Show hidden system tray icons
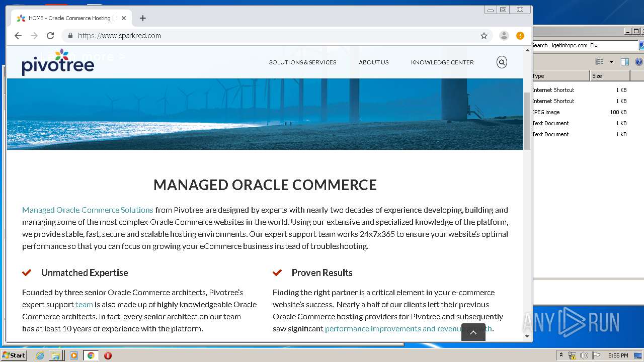The width and height of the screenshot is (644, 362). tap(561, 355)
